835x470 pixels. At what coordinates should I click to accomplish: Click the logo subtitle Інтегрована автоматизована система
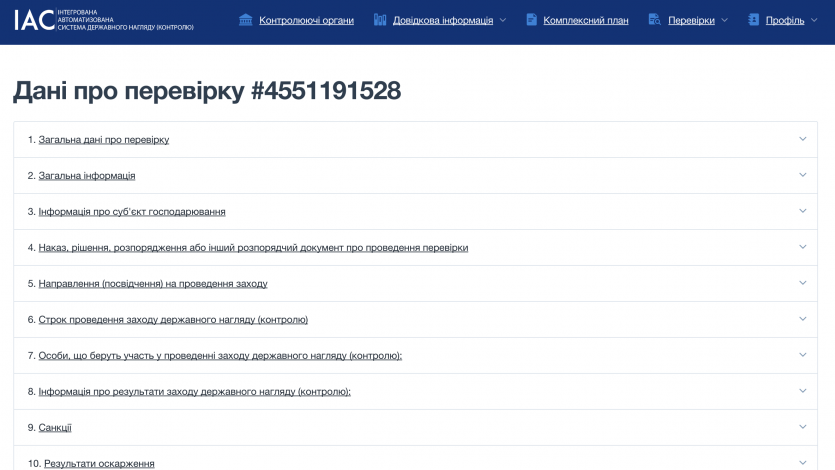(125, 20)
